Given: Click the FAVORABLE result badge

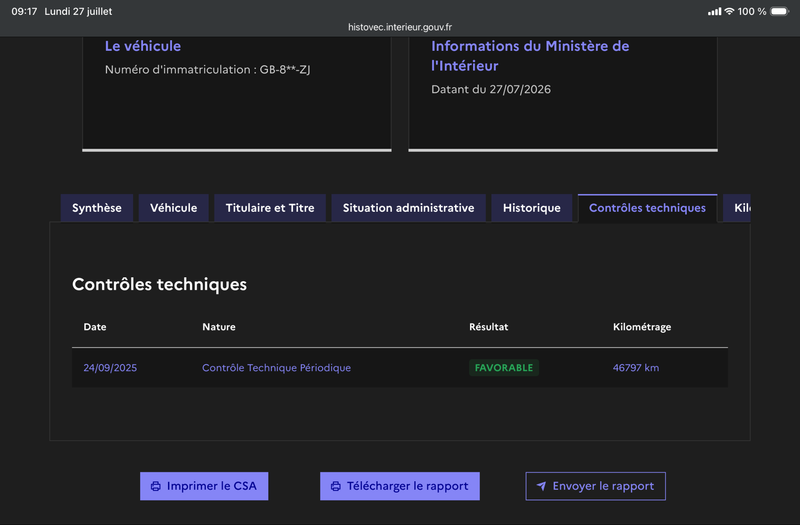Looking at the screenshot, I should pos(504,368).
